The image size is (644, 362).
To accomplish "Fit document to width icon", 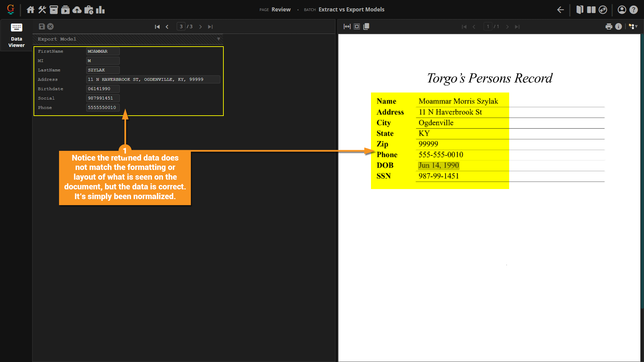I will point(347,26).
